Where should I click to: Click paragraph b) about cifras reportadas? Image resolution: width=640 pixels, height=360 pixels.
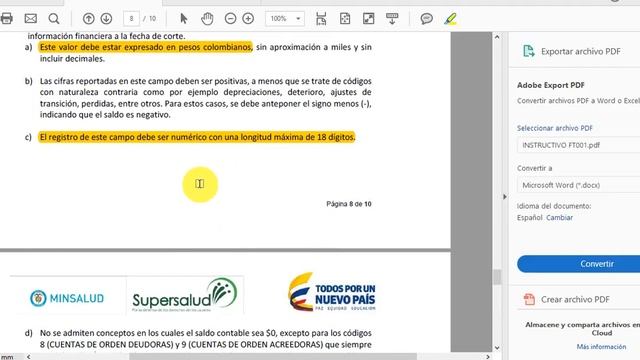click(x=205, y=98)
